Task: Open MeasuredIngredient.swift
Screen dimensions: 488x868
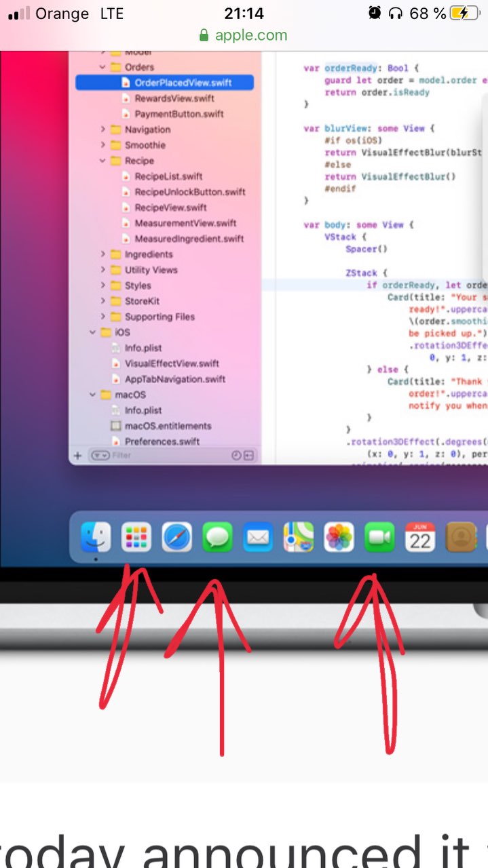Action: 189,239
